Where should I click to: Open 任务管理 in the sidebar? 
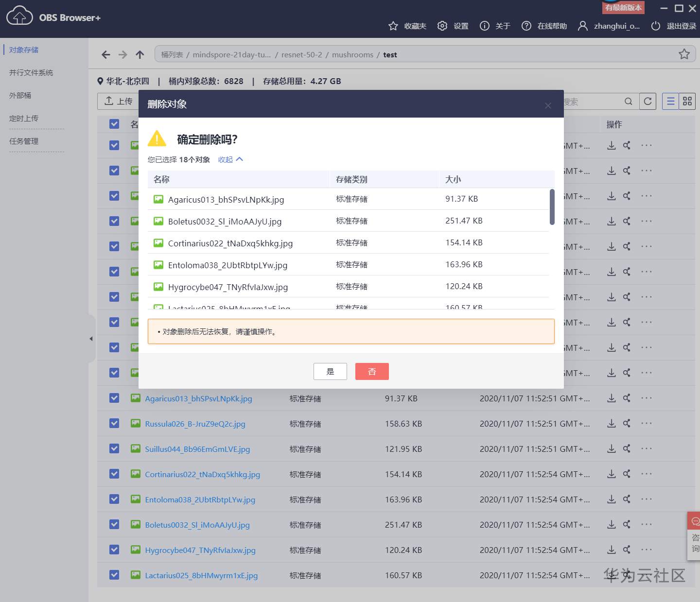click(24, 141)
